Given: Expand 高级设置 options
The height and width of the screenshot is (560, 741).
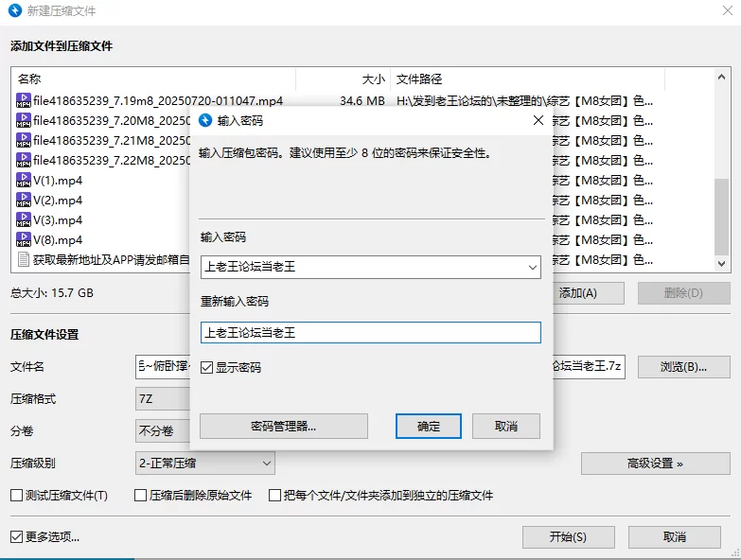Looking at the screenshot, I should tap(656, 464).
